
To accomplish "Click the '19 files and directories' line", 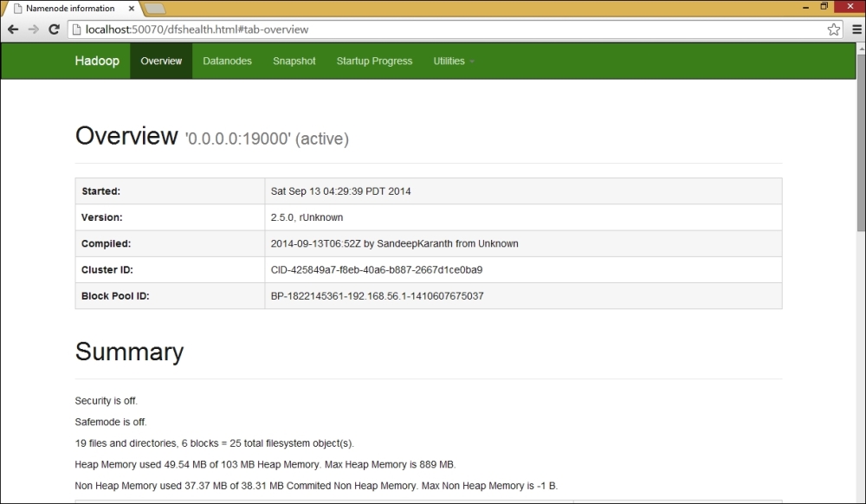I will (214, 443).
